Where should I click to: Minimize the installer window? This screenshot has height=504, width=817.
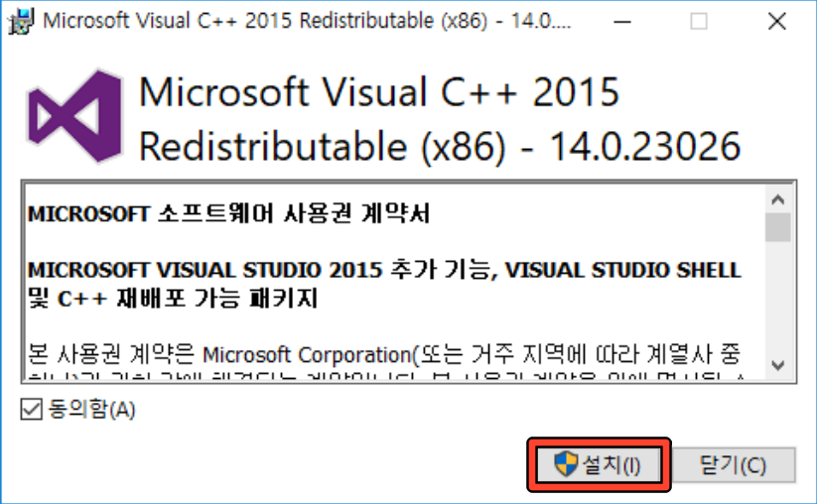pos(622,22)
